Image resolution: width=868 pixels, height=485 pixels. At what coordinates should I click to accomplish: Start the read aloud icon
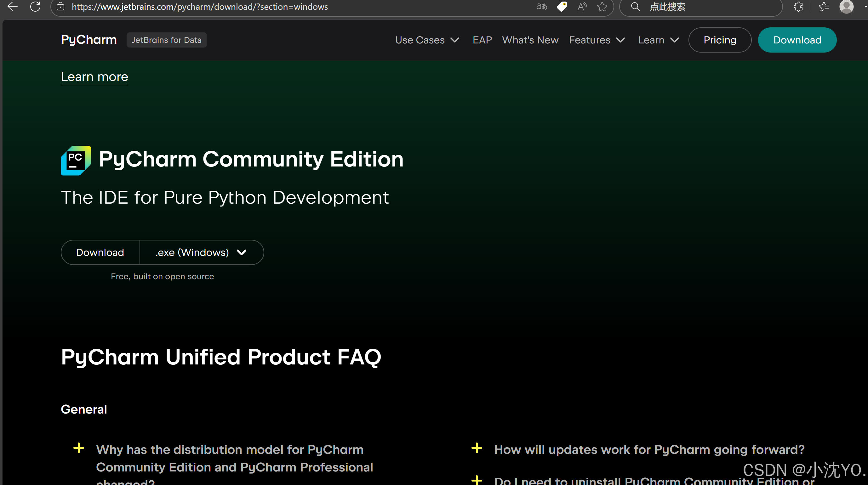click(582, 6)
